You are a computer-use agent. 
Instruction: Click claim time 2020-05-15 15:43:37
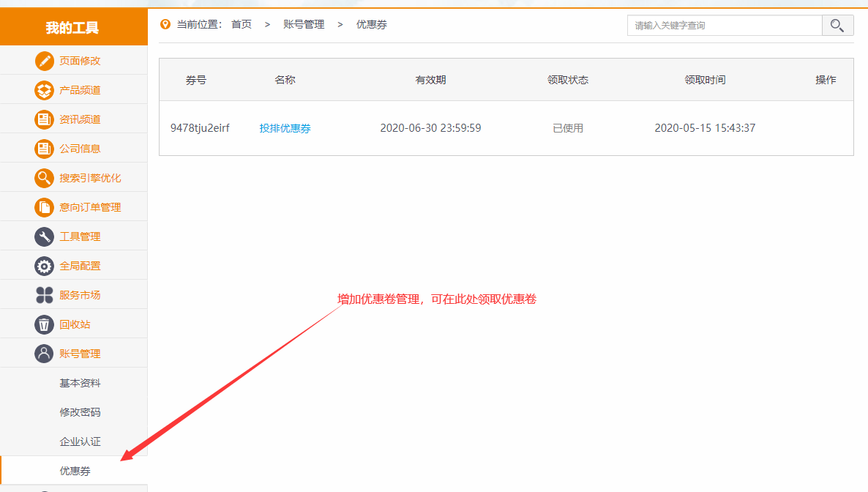coord(706,128)
